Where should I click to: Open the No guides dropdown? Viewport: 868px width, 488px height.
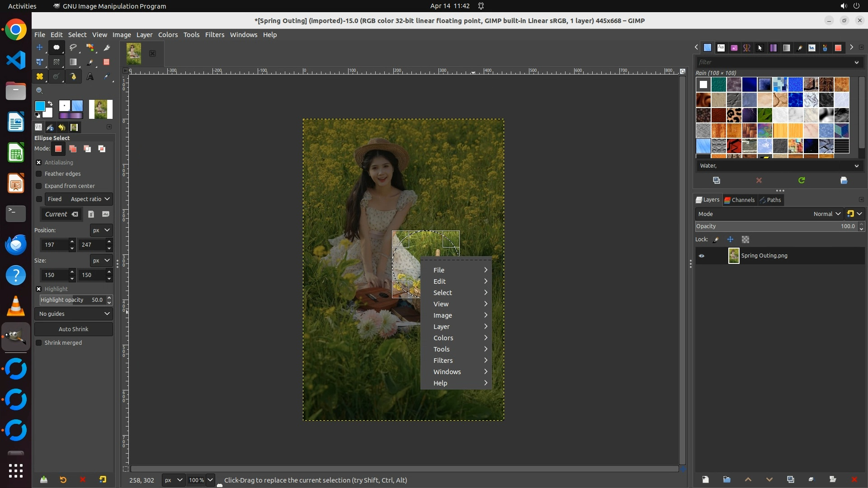coord(74,314)
